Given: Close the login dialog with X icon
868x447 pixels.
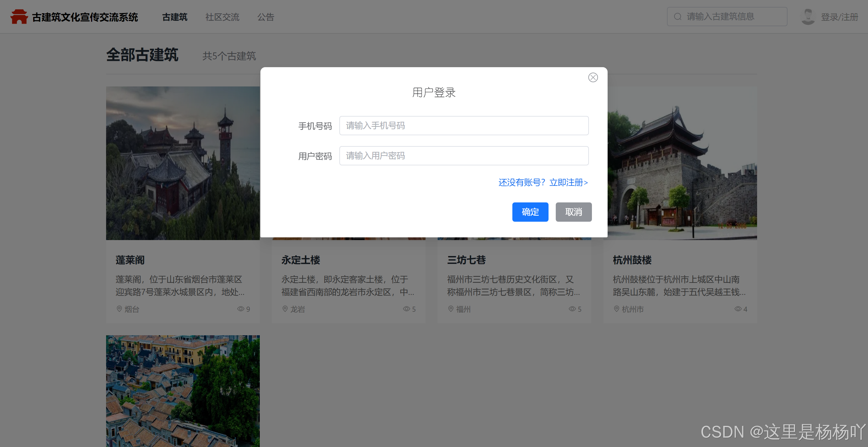Looking at the screenshot, I should pyautogui.click(x=593, y=77).
